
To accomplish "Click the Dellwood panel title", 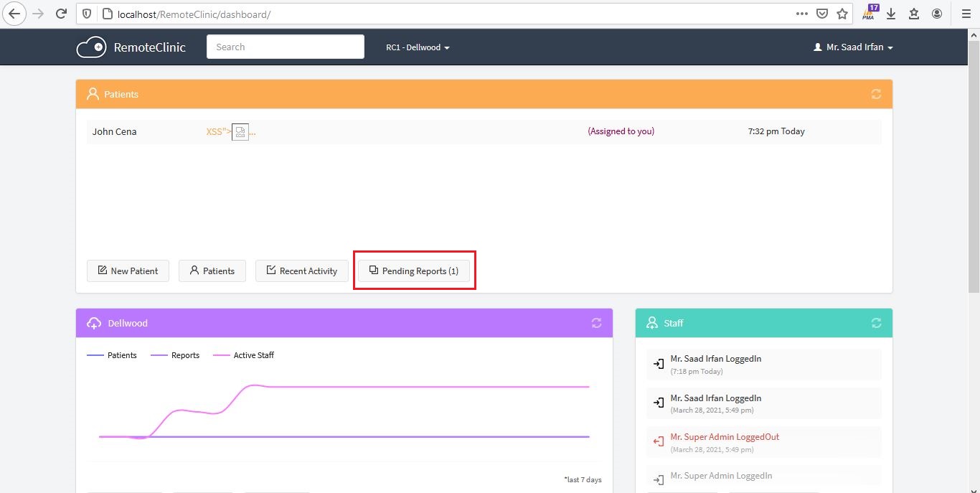I will pos(128,323).
